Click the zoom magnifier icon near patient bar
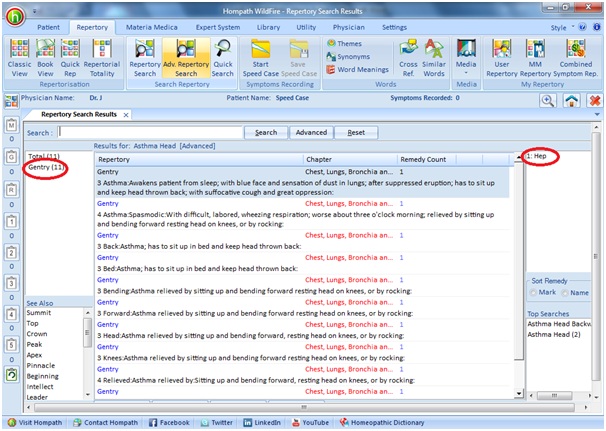The height and width of the screenshot is (431, 606). (548, 101)
